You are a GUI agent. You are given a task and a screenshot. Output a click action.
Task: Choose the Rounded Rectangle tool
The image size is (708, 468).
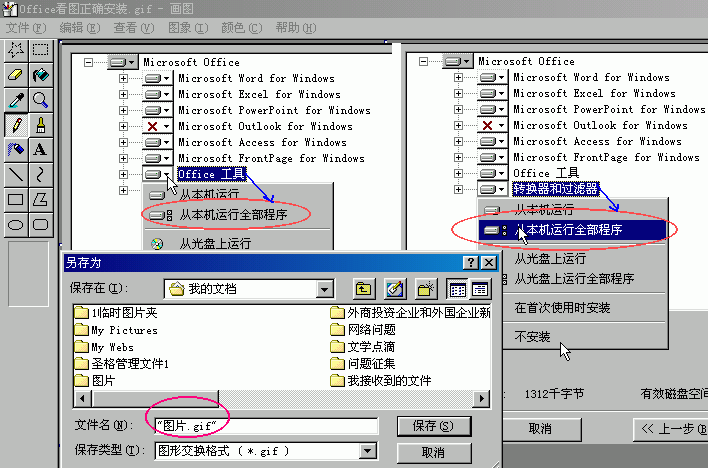41,225
